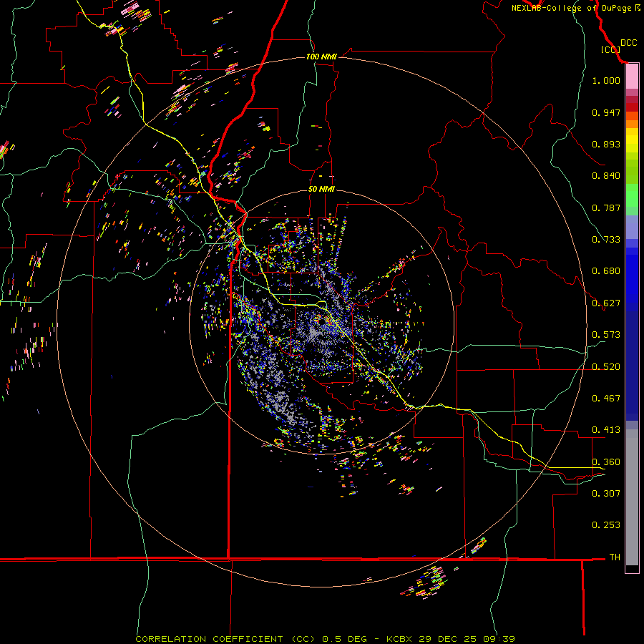Pick the red band on the color scale
Screen dimensions: 644x644
pyautogui.click(x=632, y=107)
